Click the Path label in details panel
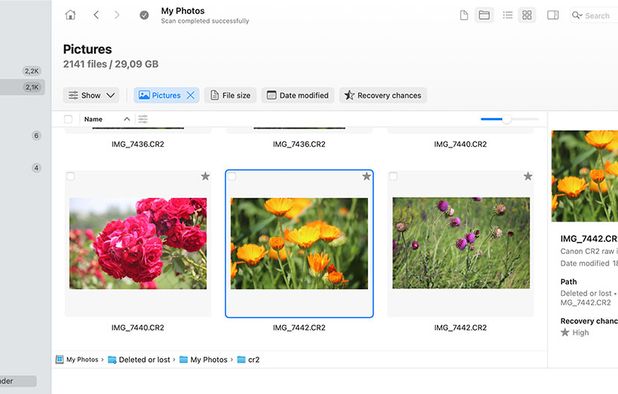Viewport: 618px width, 394px height. coord(568,282)
